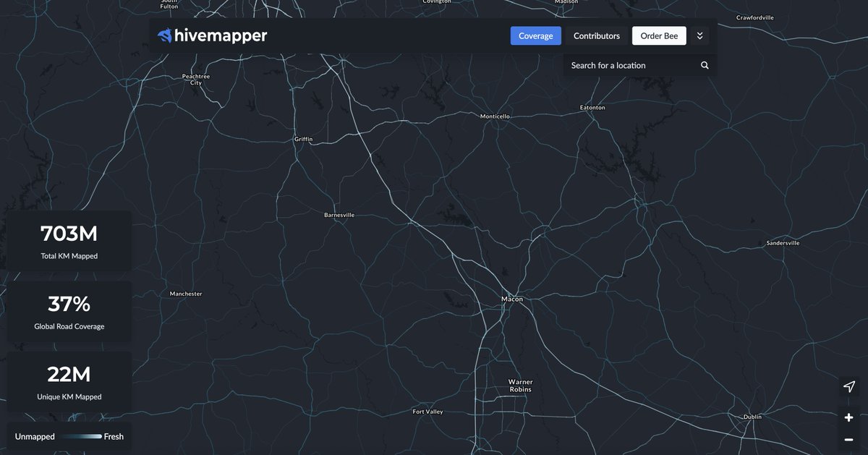Click the Hivemapper bee logo icon
The image size is (868, 455).
pos(165,35)
